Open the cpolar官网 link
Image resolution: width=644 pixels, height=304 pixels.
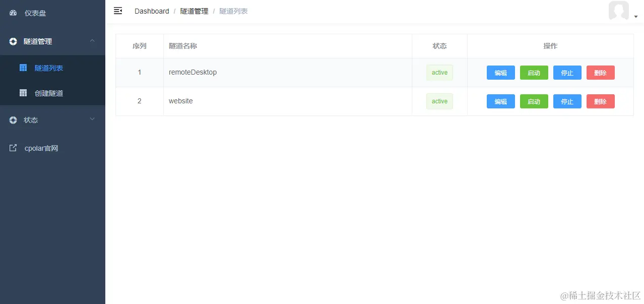point(52,148)
